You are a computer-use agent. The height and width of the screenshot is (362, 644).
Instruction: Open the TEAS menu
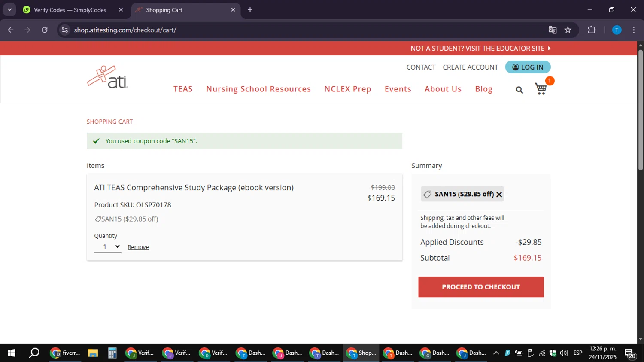click(183, 89)
